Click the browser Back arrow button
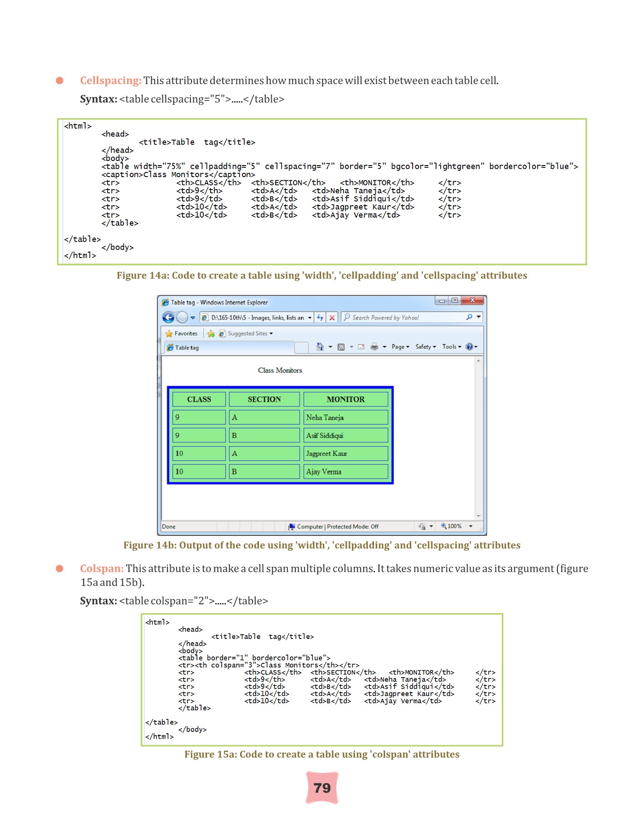644x828 pixels. tap(168, 317)
